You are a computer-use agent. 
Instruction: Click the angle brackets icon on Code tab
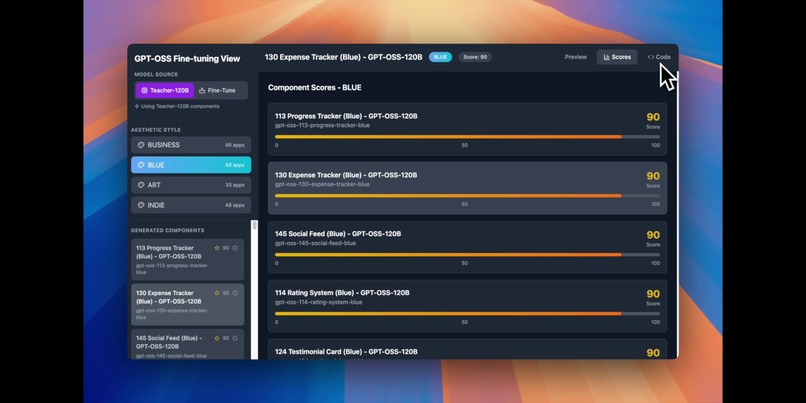(651, 57)
